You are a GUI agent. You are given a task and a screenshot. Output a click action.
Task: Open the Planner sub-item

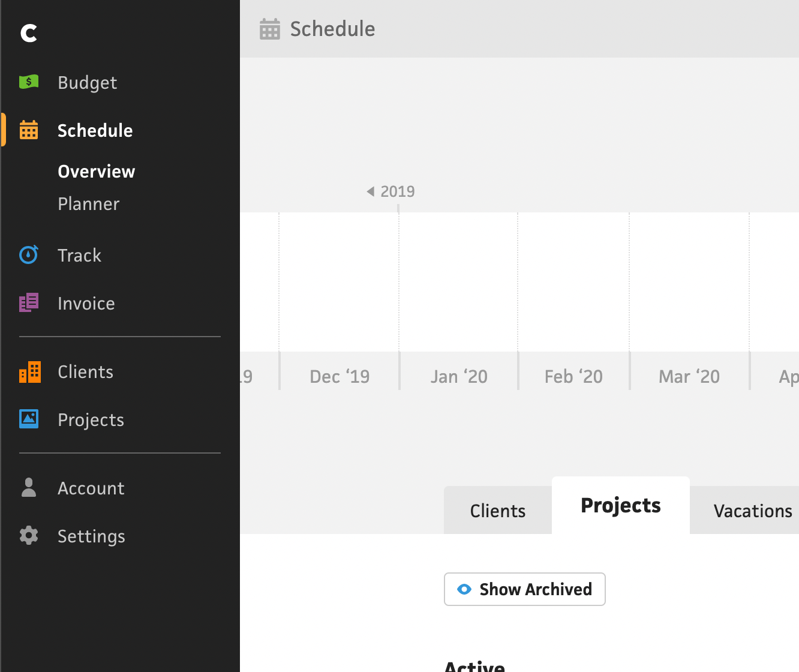coord(89,204)
